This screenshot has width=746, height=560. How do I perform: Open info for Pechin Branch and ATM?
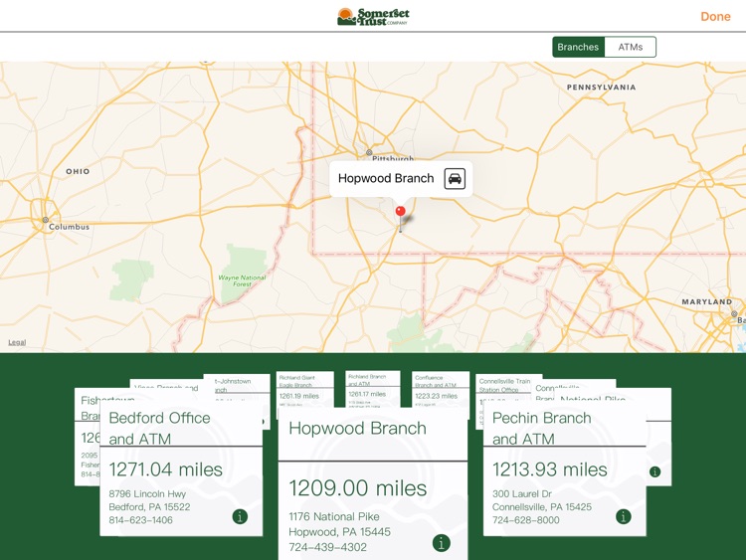[624, 516]
